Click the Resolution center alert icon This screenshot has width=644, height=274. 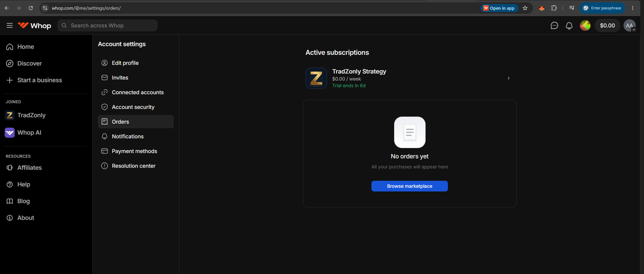click(x=105, y=166)
